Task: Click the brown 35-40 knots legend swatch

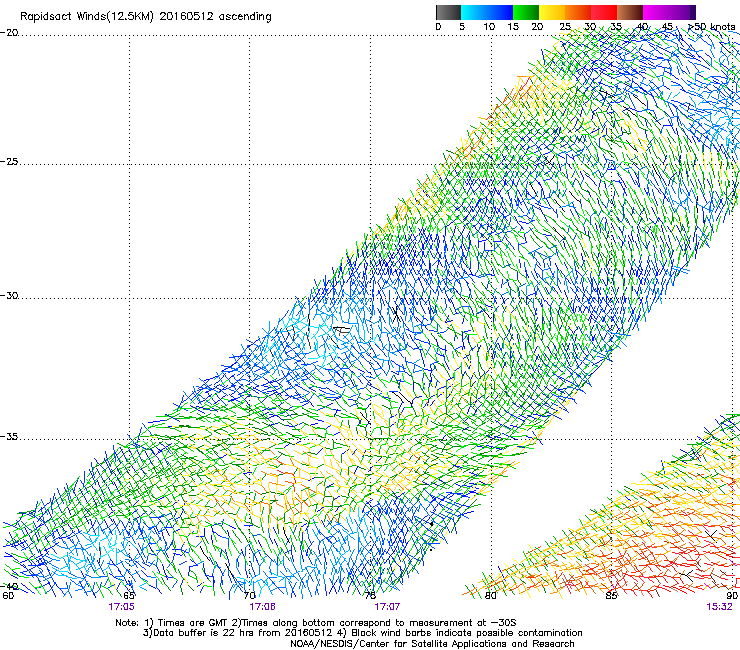Action: [630, 12]
